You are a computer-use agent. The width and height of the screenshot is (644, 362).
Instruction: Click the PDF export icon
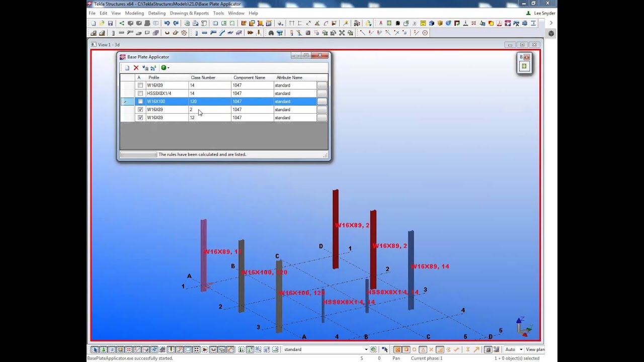coord(499,23)
